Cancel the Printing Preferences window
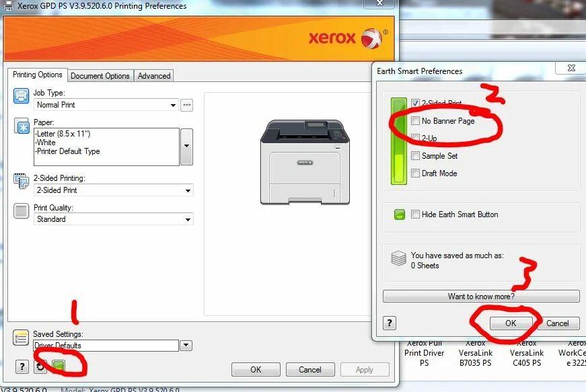 click(309, 370)
